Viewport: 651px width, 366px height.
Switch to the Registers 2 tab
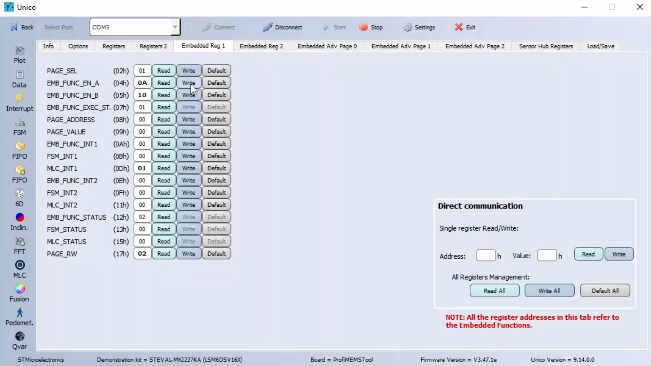point(153,46)
